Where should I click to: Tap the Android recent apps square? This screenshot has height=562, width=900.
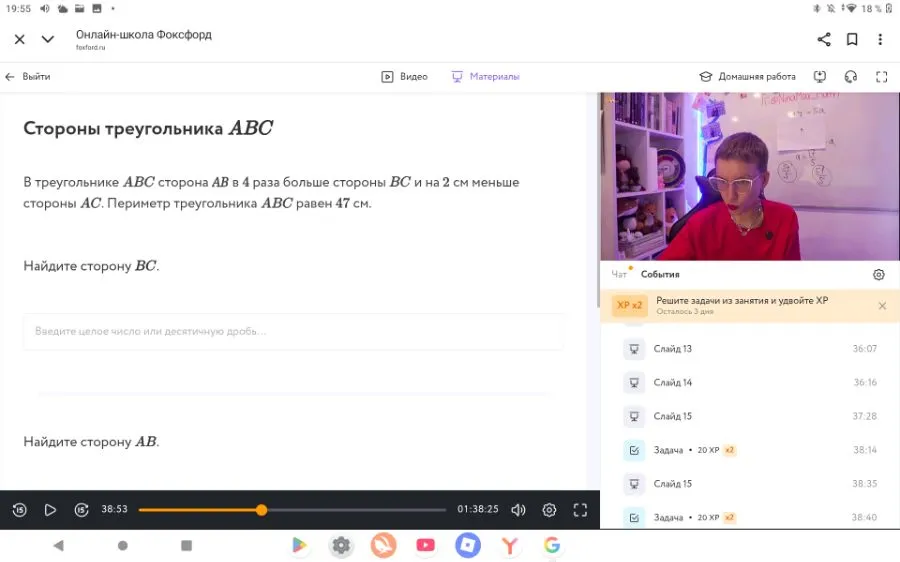[x=187, y=545]
